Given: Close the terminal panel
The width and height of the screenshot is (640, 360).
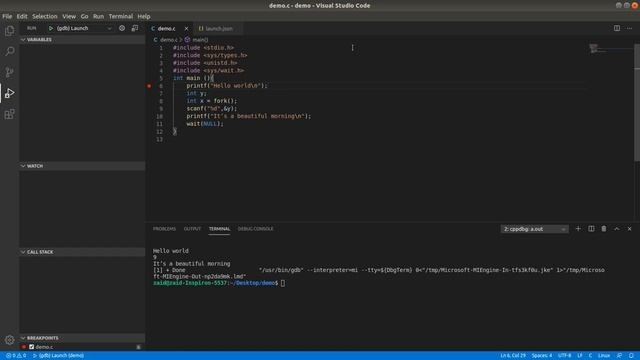Looking at the screenshot, I should coord(629,229).
